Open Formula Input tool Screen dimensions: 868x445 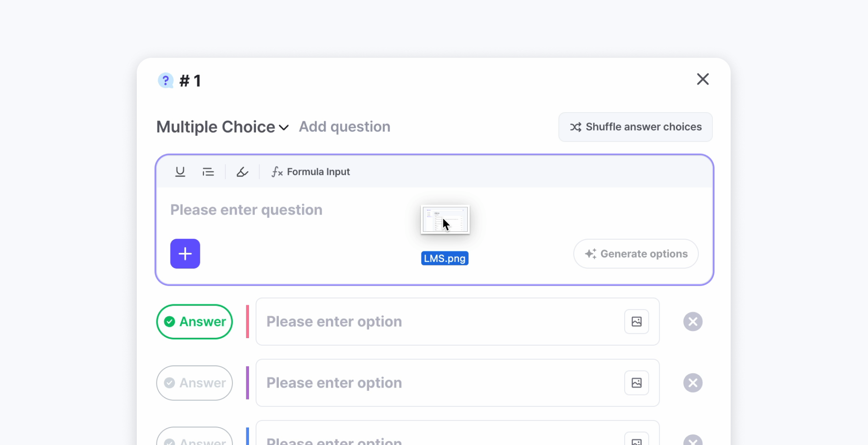click(x=311, y=172)
